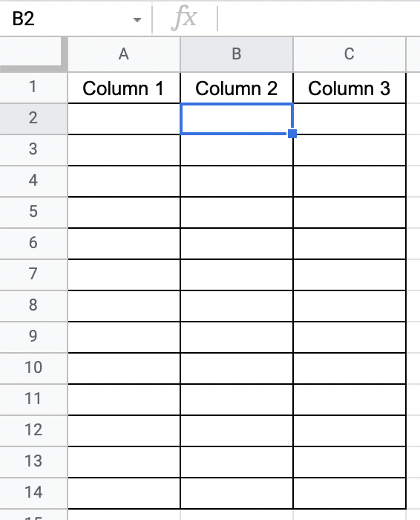Select cell A2
Image resolution: width=420 pixels, height=520 pixels.
[x=124, y=119]
